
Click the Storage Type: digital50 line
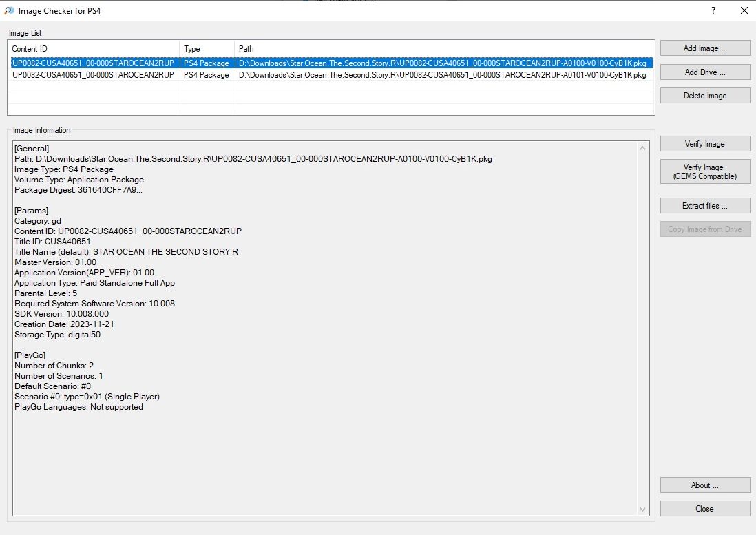click(x=57, y=335)
